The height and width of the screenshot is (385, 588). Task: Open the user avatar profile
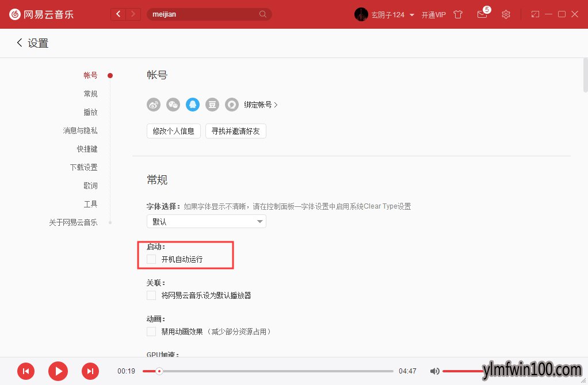click(x=361, y=14)
